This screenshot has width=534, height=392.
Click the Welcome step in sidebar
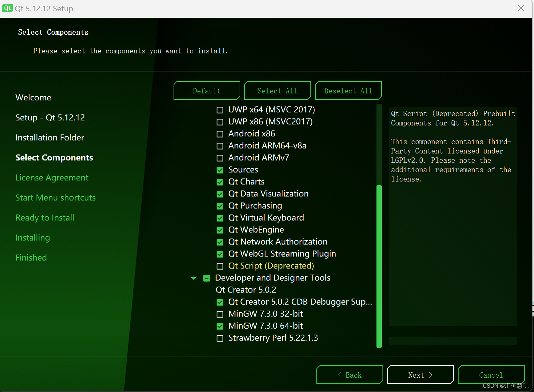point(33,97)
